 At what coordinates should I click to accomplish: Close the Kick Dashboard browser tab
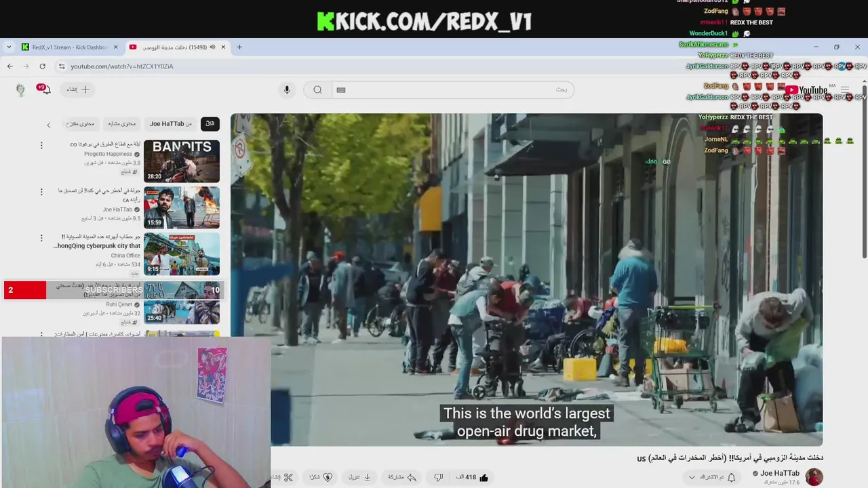pyautogui.click(x=115, y=47)
